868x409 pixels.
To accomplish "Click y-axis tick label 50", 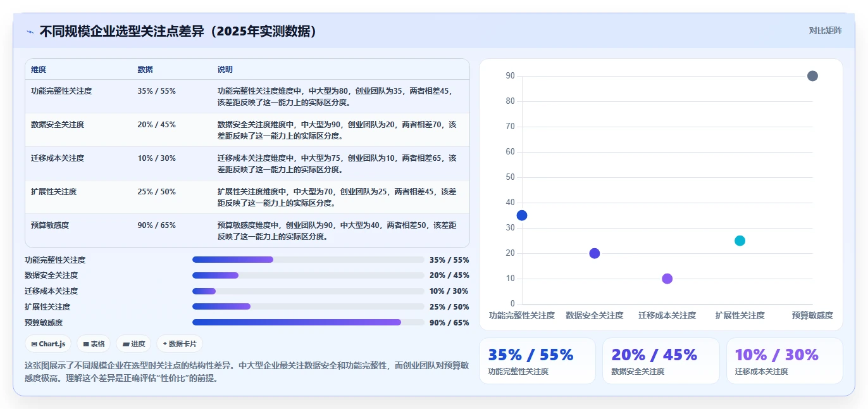I will click(x=510, y=177).
